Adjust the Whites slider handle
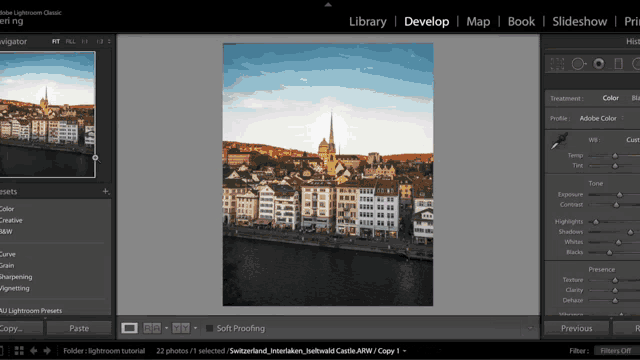 (618, 242)
